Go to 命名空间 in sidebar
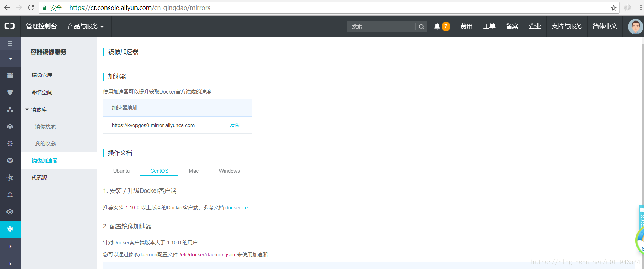This screenshot has width=644, height=269. [42, 92]
